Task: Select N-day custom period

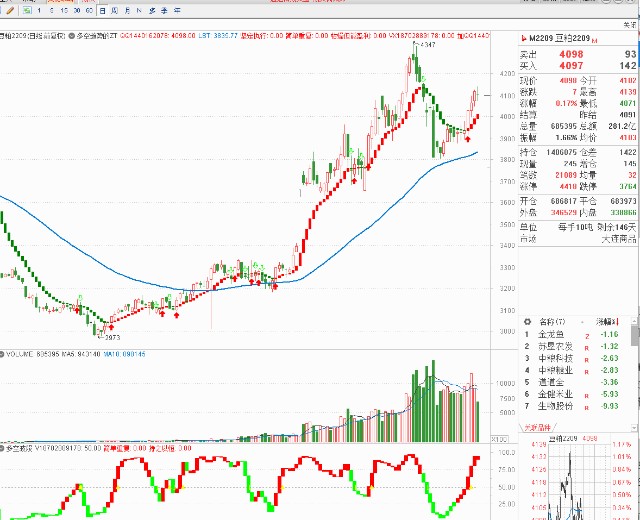Action: point(140,11)
